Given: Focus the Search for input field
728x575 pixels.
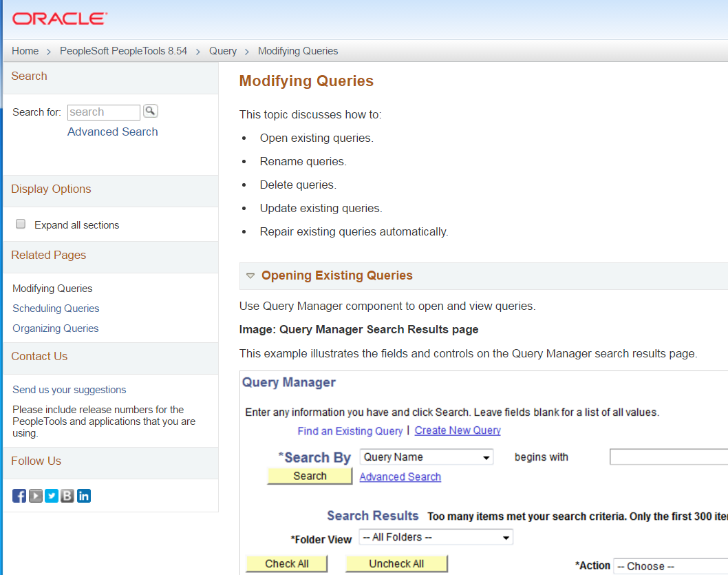Looking at the screenshot, I should 103,112.
